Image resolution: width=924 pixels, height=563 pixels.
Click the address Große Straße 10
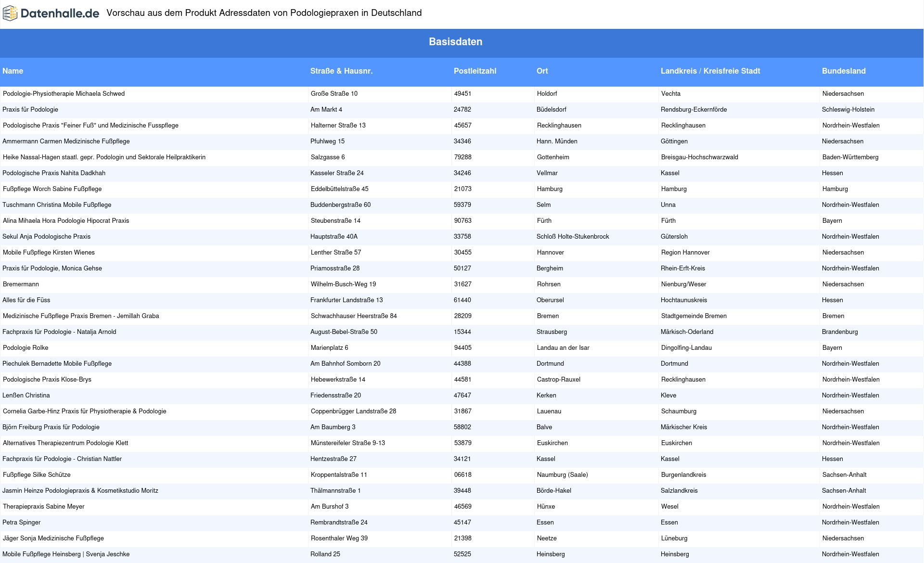(x=334, y=94)
